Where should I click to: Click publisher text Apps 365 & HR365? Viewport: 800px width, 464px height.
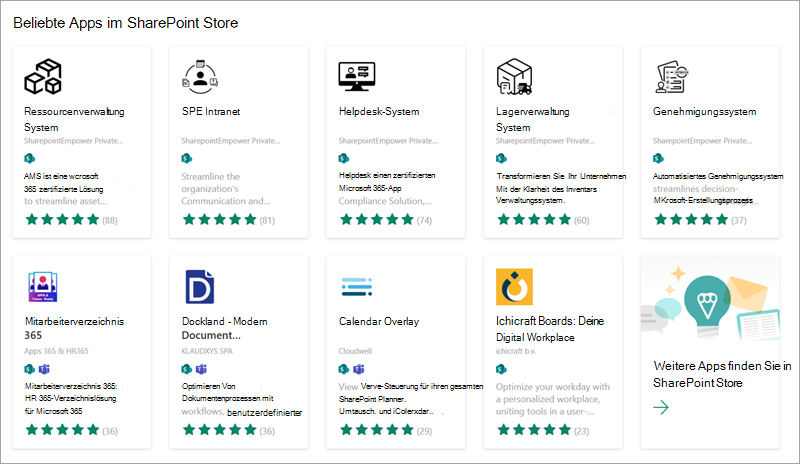(56, 351)
